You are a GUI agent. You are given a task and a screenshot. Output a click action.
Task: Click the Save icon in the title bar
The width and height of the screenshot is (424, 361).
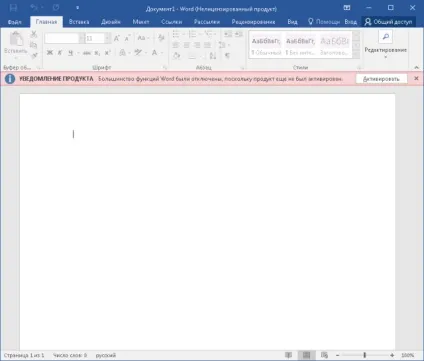click(13, 8)
